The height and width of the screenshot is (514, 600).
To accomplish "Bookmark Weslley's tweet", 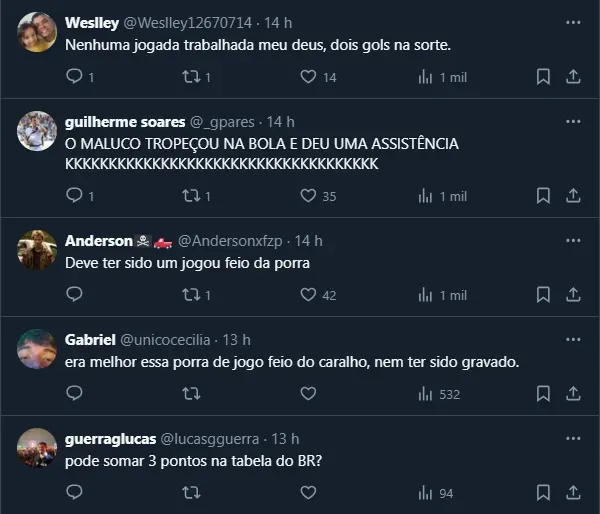I will 543,77.
